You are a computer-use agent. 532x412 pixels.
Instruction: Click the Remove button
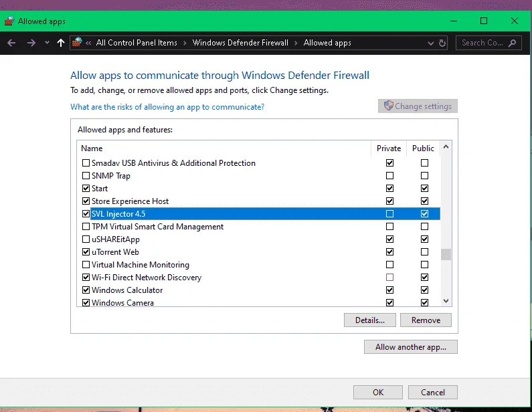(426, 320)
